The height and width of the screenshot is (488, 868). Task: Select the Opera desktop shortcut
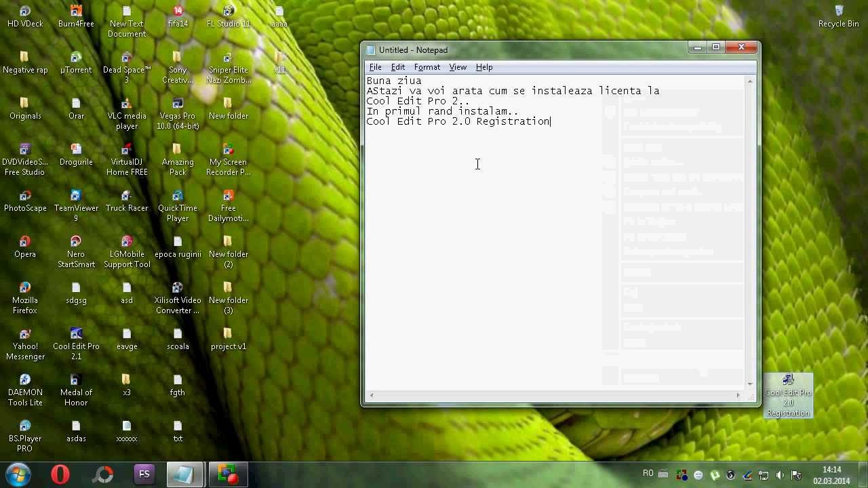[x=25, y=247]
